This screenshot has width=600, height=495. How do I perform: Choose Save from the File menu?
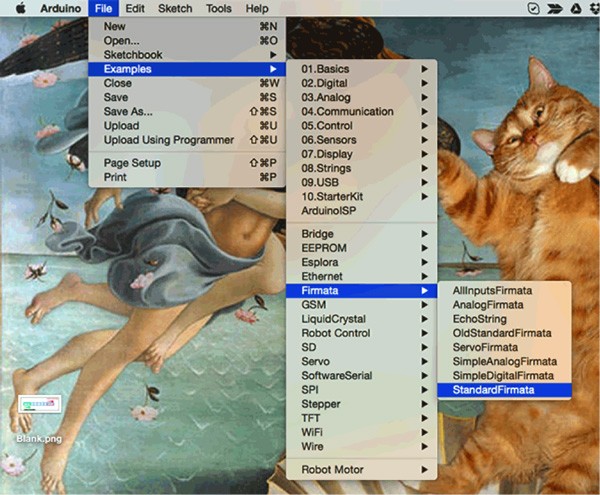click(x=187, y=97)
